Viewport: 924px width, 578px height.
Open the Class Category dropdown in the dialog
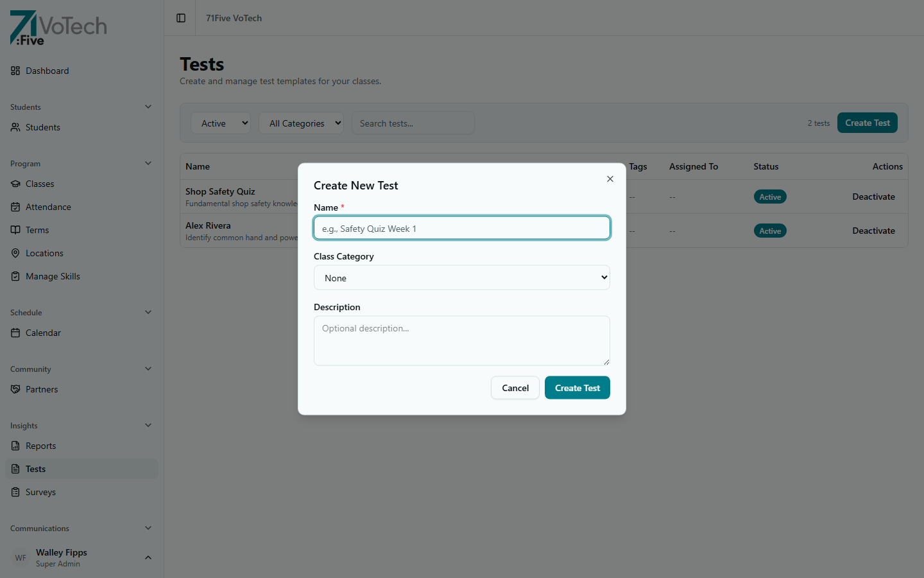(x=461, y=277)
